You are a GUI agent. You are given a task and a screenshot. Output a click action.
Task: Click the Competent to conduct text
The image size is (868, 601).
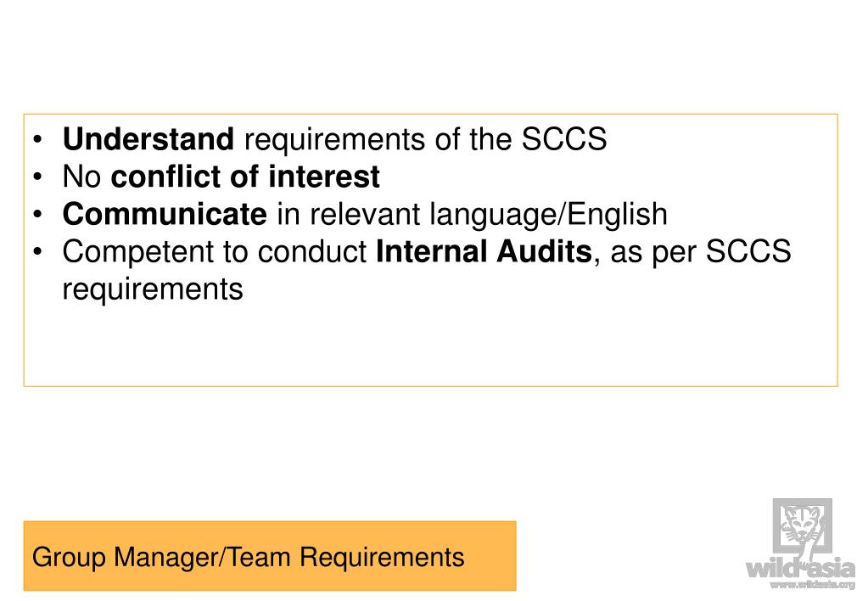click(214, 251)
